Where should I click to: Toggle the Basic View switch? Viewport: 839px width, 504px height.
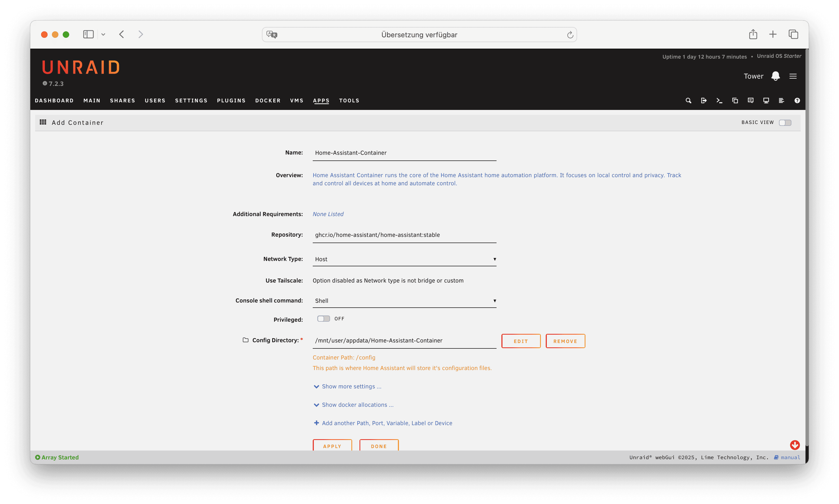click(x=785, y=123)
